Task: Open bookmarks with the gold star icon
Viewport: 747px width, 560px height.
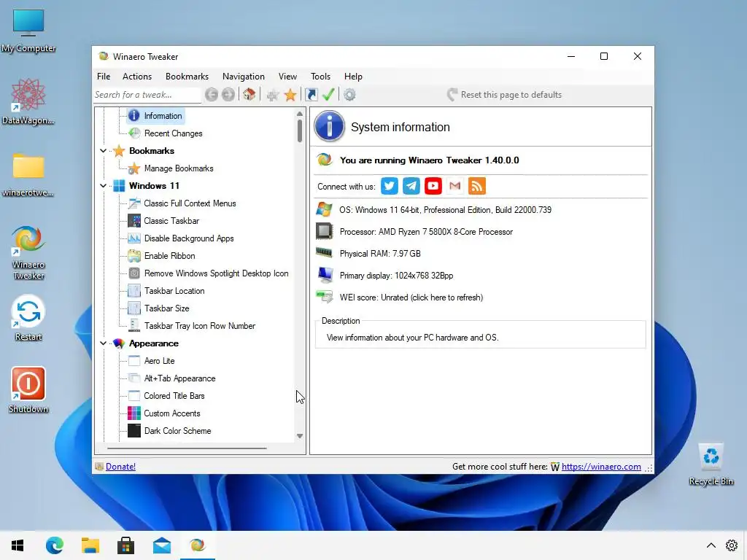Action: click(x=290, y=95)
